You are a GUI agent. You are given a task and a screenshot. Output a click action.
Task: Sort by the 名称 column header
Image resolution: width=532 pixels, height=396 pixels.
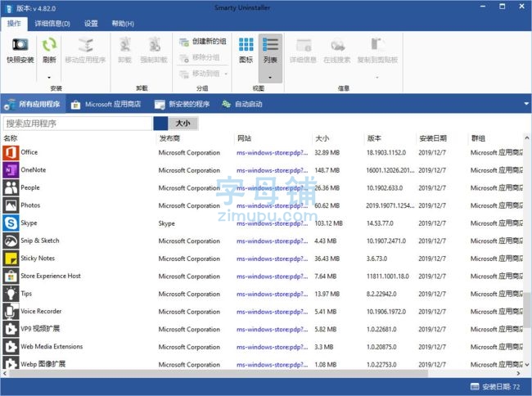coord(11,138)
